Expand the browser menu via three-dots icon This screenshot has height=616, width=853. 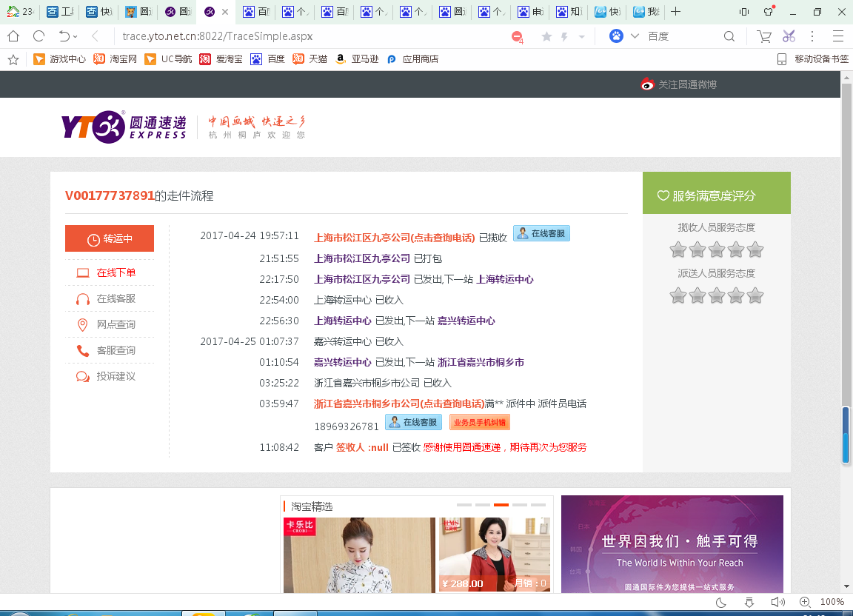click(813, 36)
